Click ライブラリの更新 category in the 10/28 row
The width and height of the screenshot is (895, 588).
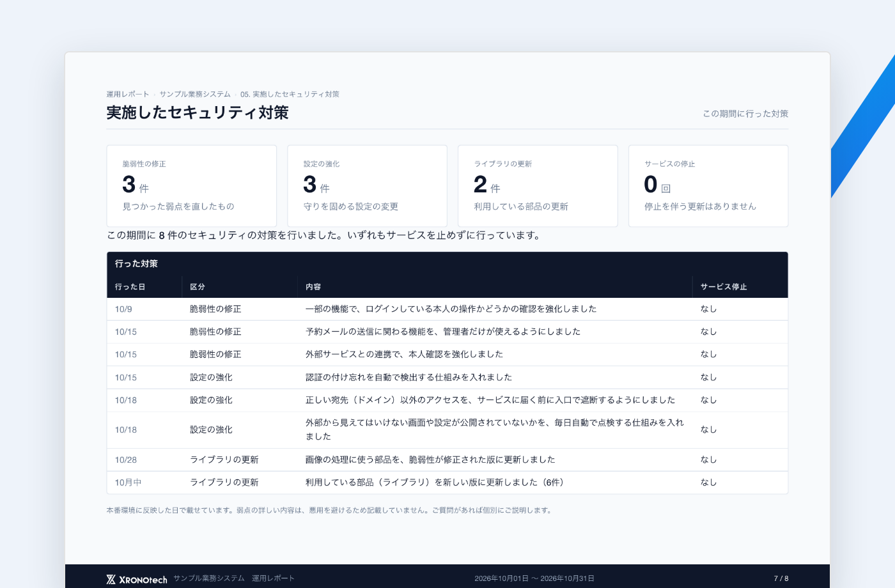224,460
